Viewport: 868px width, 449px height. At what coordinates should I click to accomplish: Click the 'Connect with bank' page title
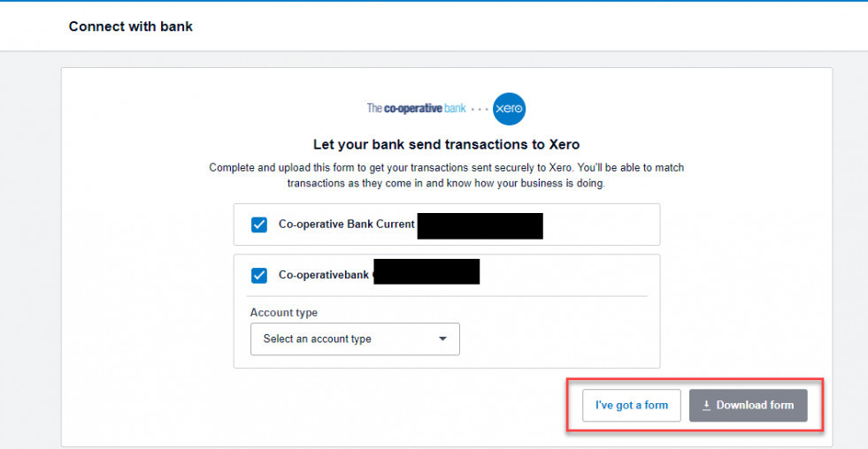[131, 27]
